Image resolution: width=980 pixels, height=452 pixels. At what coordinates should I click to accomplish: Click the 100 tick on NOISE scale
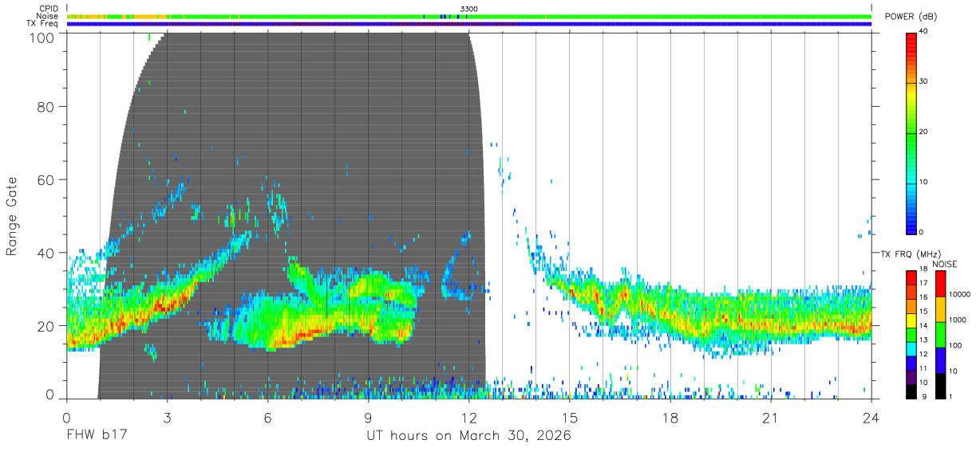point(955,345)
